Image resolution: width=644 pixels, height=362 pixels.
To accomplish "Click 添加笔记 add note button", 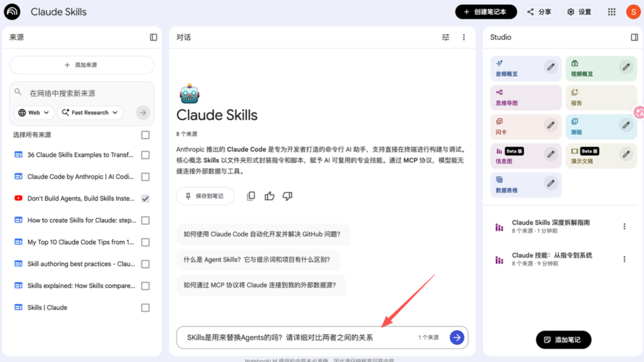I will pyautogui.click(x=563, y=340).
